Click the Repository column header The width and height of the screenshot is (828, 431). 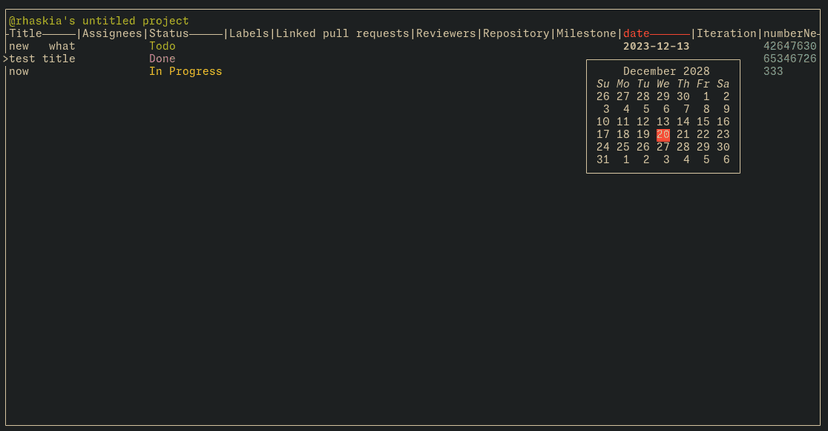pos(516,34)
